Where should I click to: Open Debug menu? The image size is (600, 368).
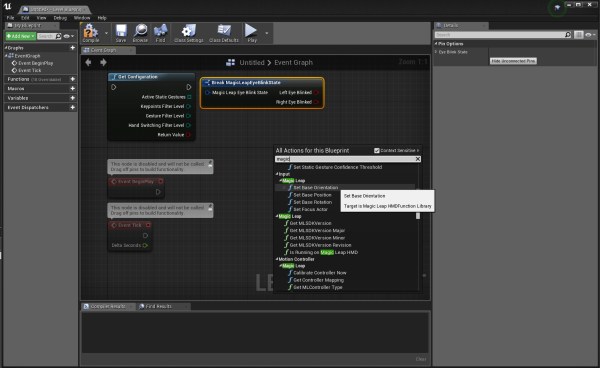(x=60, y=18)
